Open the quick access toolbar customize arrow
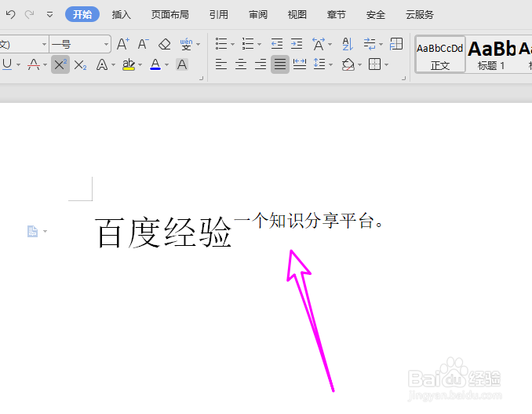 (x=49, y=15)
